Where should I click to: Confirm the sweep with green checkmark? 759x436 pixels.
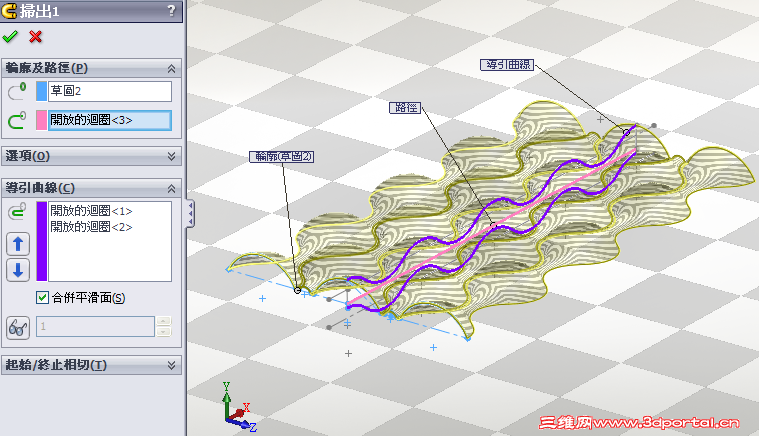tap(10, 36)
